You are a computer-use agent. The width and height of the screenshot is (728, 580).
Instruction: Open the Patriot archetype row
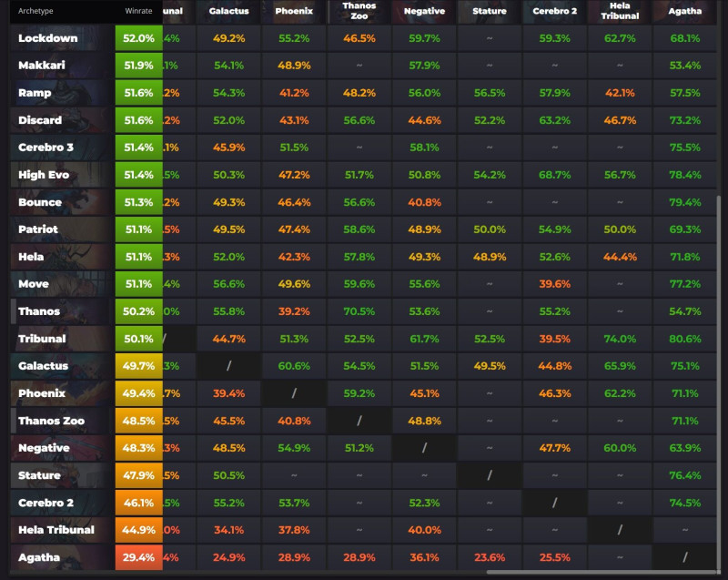(38, 229)
